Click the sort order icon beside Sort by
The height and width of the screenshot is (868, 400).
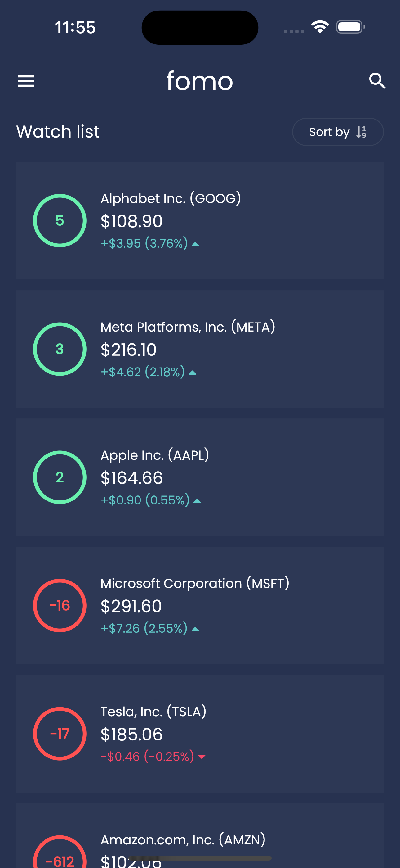(x=360, y=132)
